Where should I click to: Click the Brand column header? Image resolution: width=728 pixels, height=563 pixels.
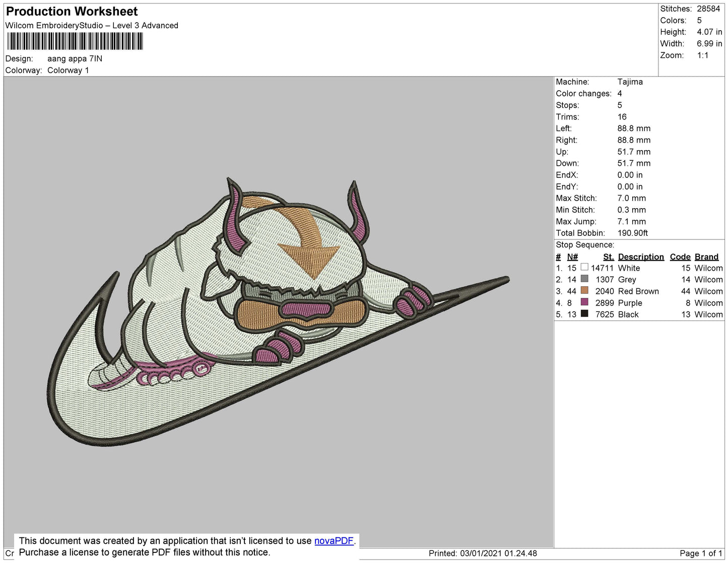706,257
